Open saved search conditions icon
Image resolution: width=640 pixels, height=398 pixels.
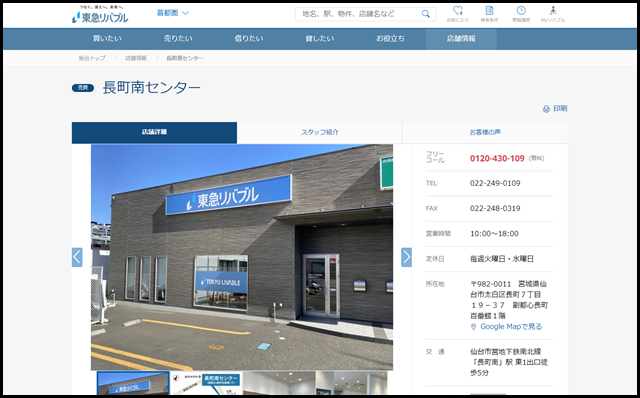point(489,13)
